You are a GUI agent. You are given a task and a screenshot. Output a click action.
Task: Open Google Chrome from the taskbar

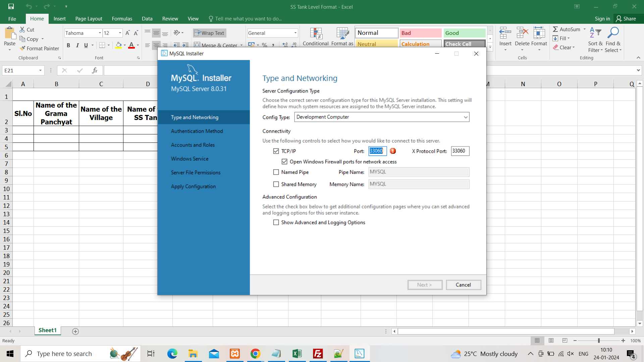pos(255,354)
